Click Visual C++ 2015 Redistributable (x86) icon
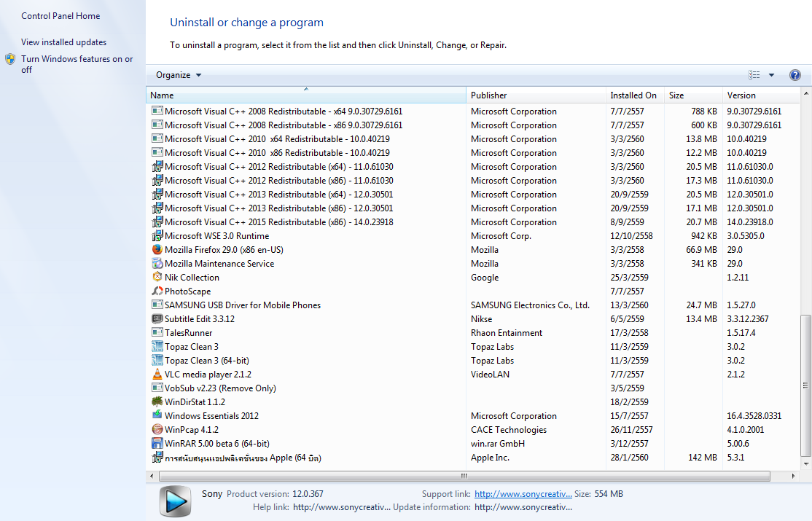 pos(157,222)
